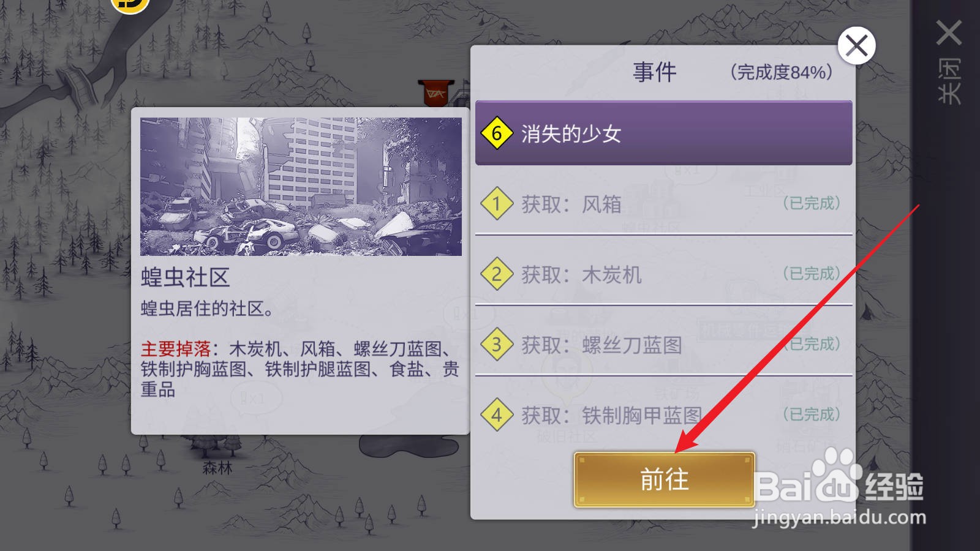
Task: Click the yellow diamond number 4 icon
Action: [497, 415]
